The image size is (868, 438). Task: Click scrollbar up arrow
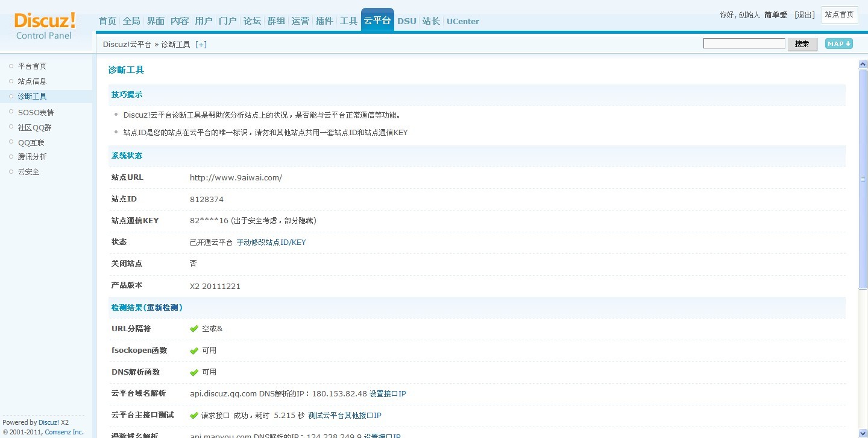863,65
